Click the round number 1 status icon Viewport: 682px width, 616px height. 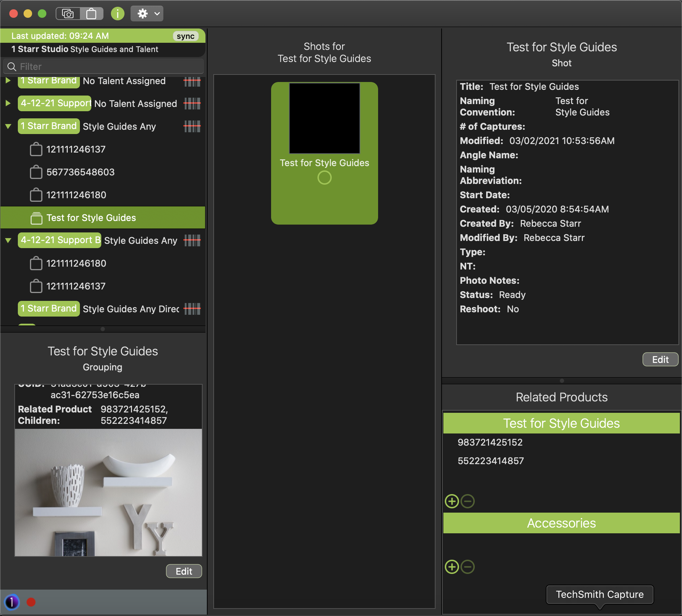tap(12, 602)
